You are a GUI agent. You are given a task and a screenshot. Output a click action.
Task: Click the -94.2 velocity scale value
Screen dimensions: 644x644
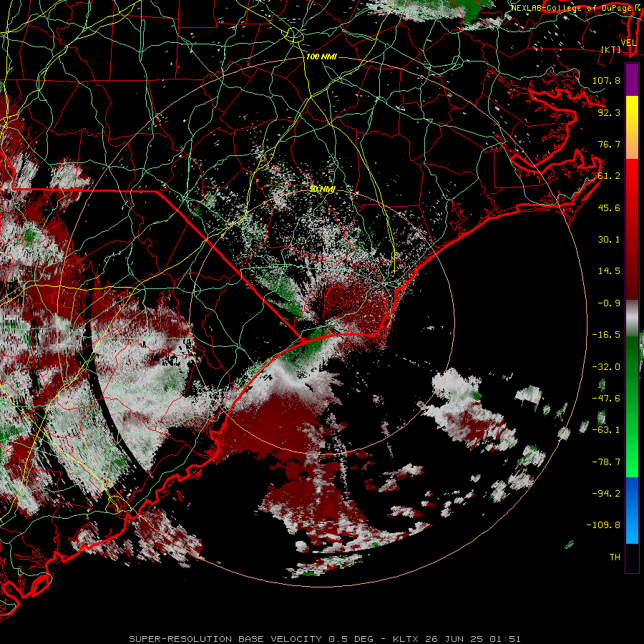pos(606,494)
